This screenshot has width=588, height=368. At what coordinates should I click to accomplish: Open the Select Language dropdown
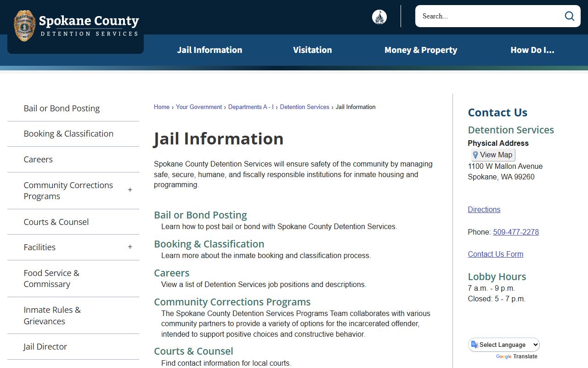(x=504, y=345)
